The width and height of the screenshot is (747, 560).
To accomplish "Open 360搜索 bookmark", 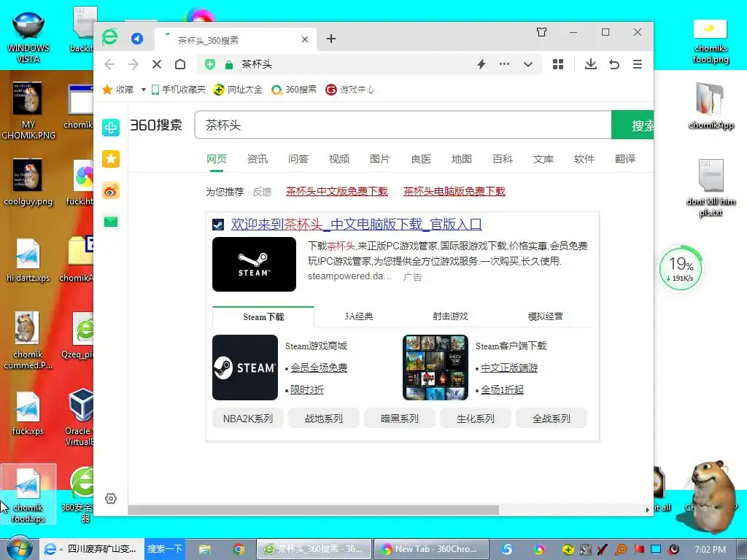I will 294,90.
